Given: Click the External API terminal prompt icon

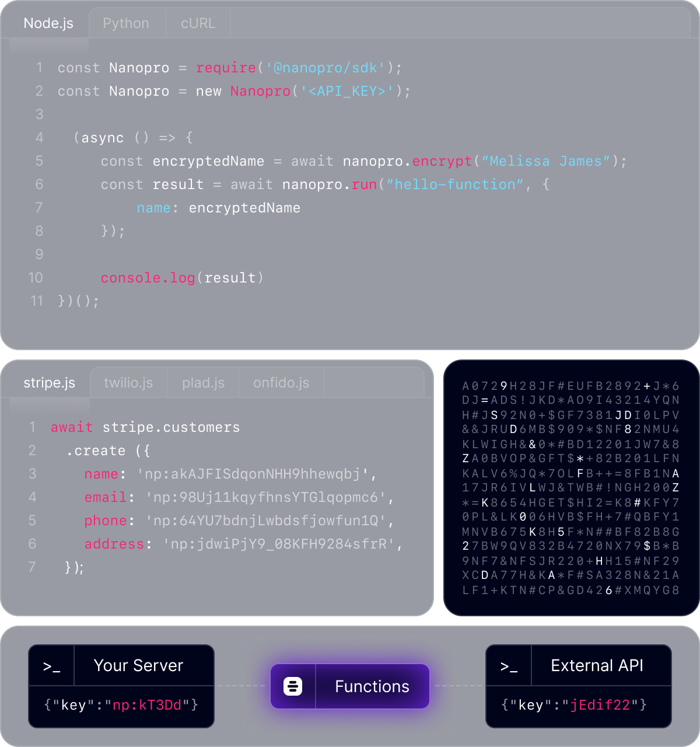Looking at the screenshot, I should click(509, 666).
